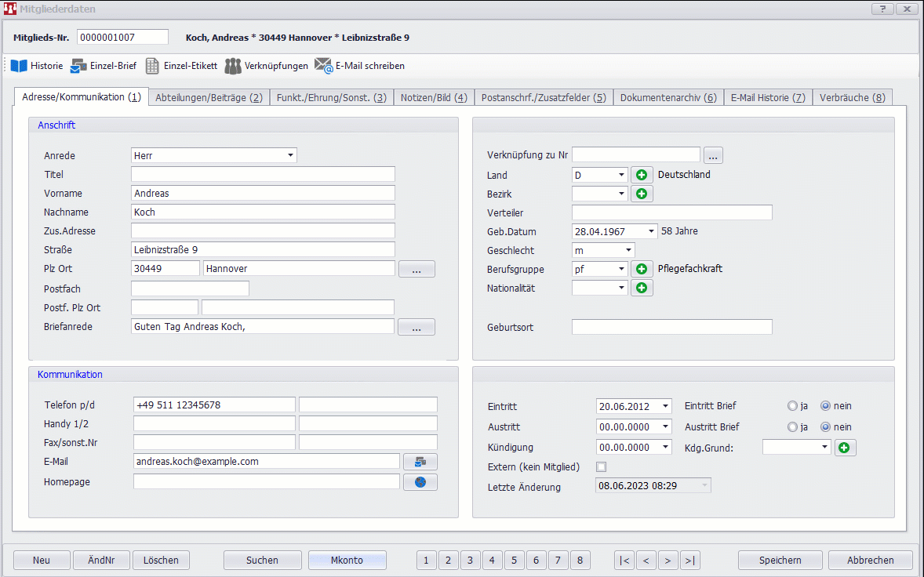Image resolution: width=924 pixels, height=577 pixels.
Task: Tick the Extern (kein Mitglied) checkbox
Action: [602, 467]
